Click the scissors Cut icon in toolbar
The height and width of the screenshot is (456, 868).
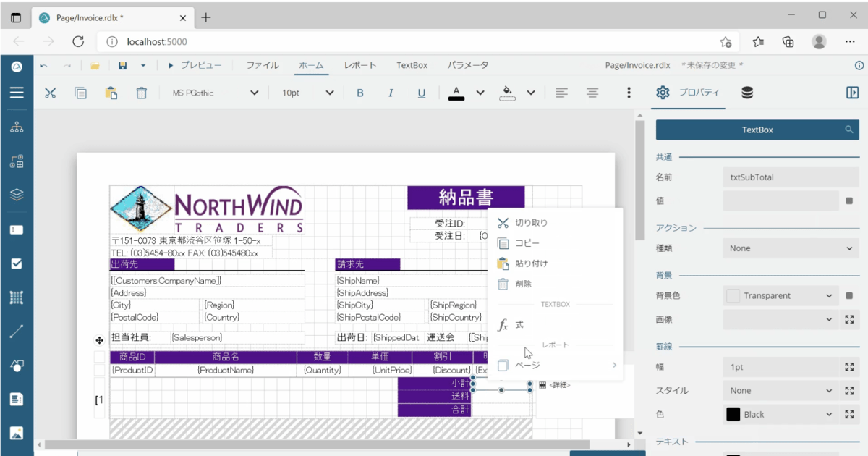coord(50,93)
